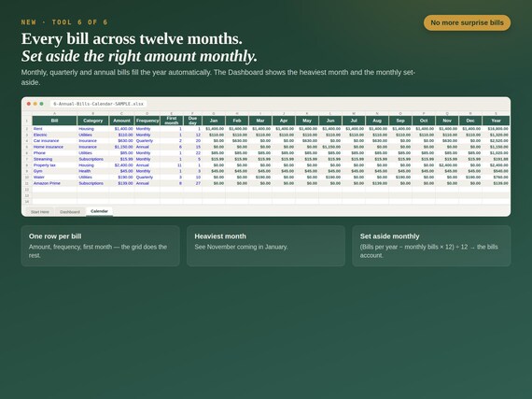
Task: Select the Sep column header
Action: pos(400,121)
